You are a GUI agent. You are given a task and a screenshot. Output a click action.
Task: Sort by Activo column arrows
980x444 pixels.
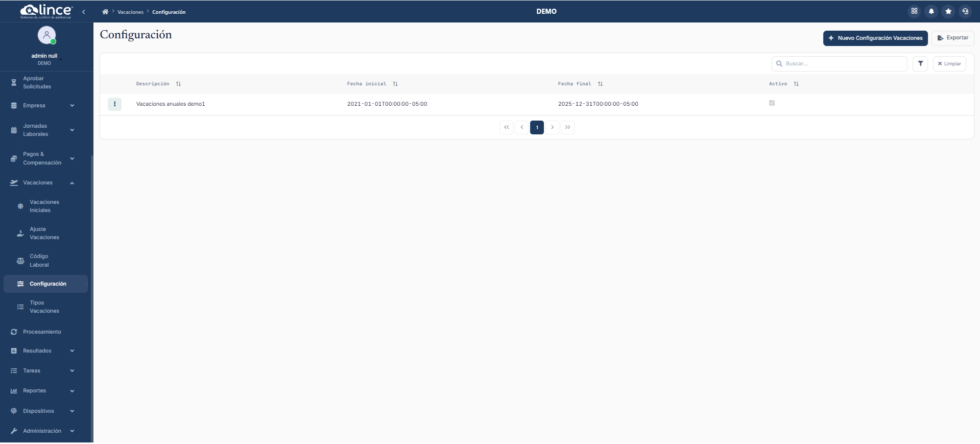point(796,84)
